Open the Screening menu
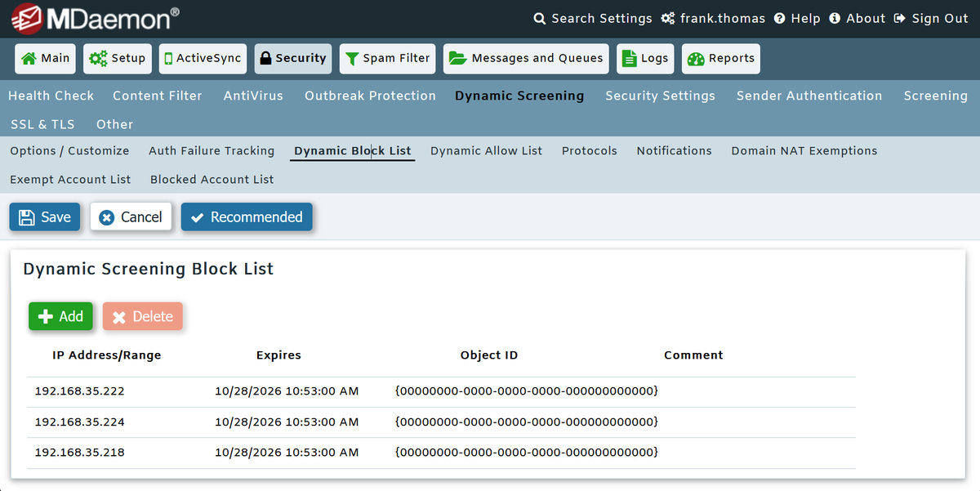Image resolution: width=980 pixels, height=491 pixels. click(x=935, y=96)
